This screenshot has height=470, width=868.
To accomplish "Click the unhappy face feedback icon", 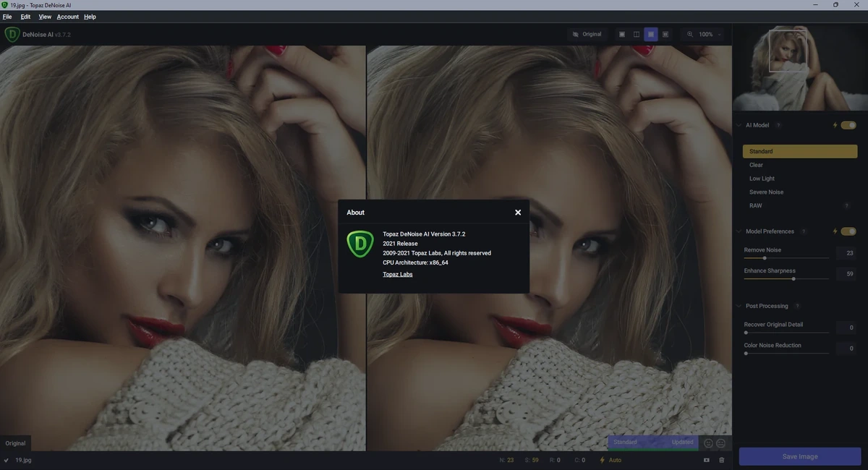I will tap(720, 443).
